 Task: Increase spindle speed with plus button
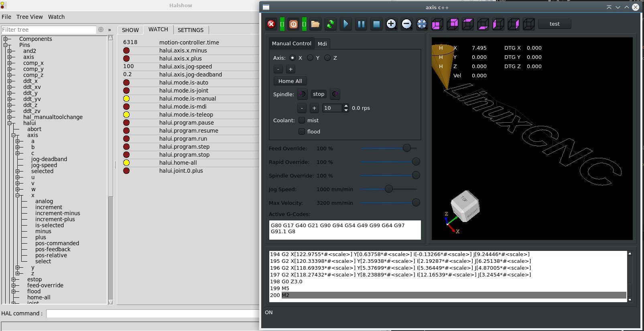314,108
